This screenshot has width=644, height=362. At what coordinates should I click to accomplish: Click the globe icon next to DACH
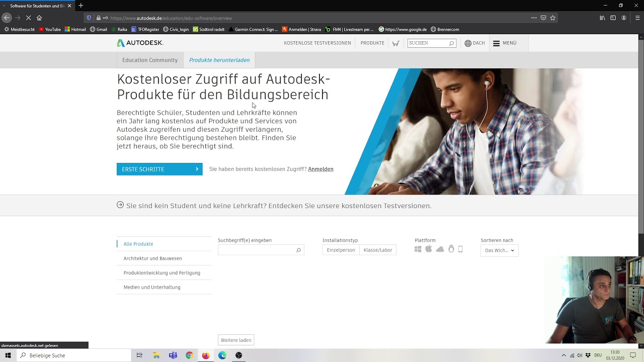468,43
